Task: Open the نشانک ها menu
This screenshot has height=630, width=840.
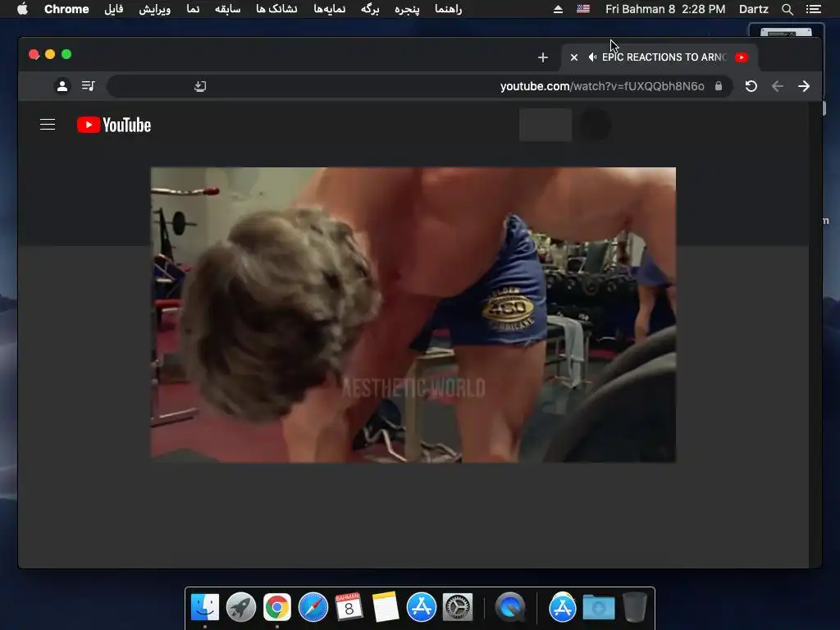Action: [276, 9]
